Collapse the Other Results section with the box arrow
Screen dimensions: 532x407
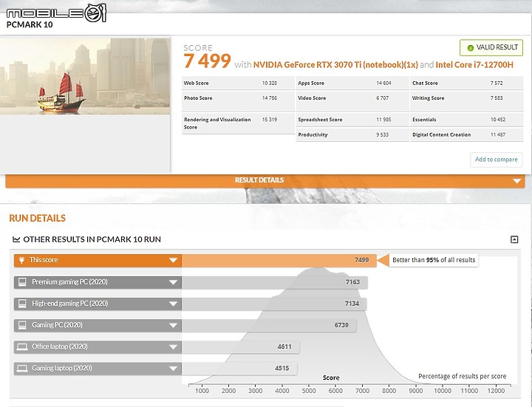514,239
